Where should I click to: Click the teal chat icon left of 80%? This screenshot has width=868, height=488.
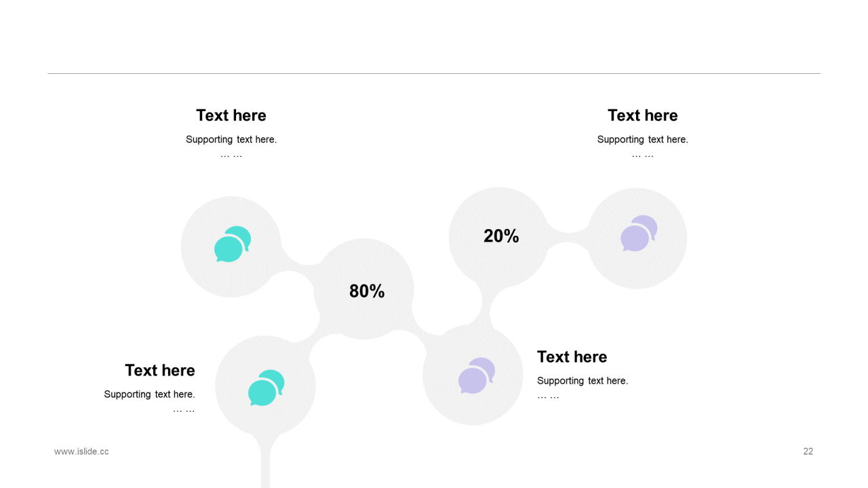point(233,244)
